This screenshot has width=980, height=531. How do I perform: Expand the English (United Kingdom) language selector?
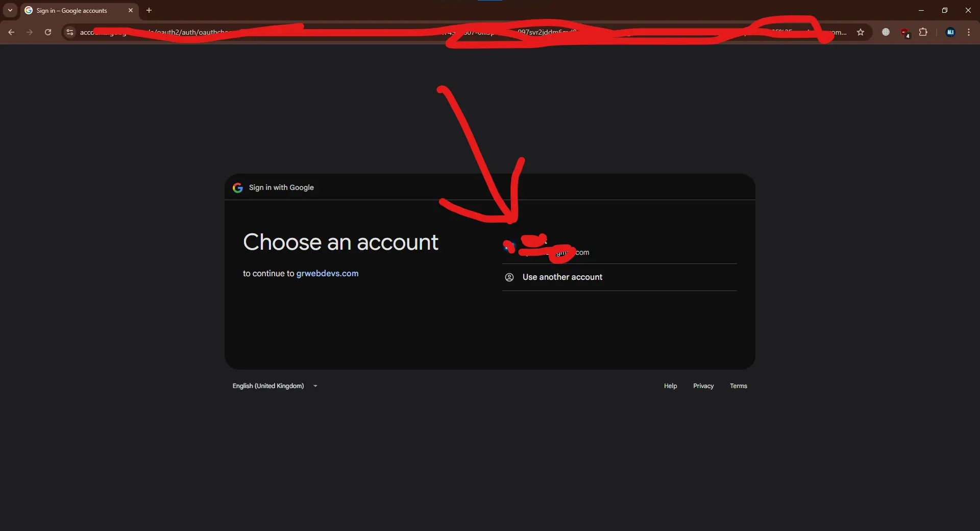pos(275,386)
